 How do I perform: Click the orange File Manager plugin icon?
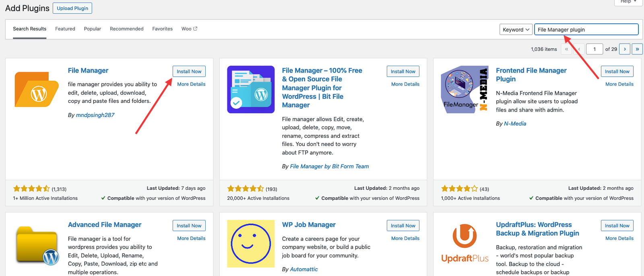pos(37,89)
